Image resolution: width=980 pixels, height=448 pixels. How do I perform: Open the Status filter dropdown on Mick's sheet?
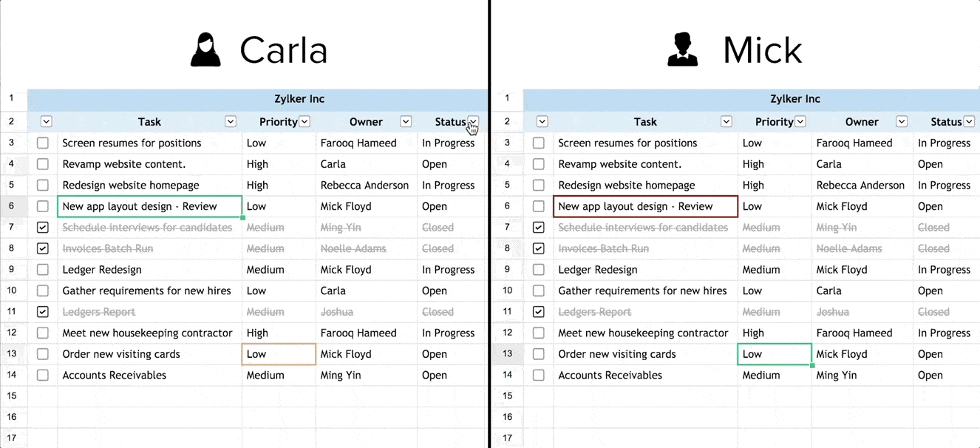tap(969, 121)
